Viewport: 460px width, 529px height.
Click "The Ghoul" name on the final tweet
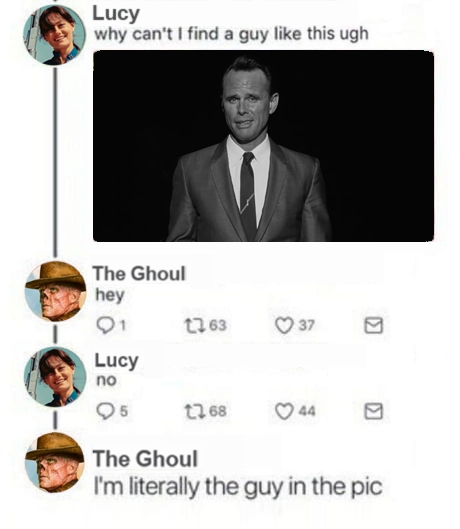145,458
